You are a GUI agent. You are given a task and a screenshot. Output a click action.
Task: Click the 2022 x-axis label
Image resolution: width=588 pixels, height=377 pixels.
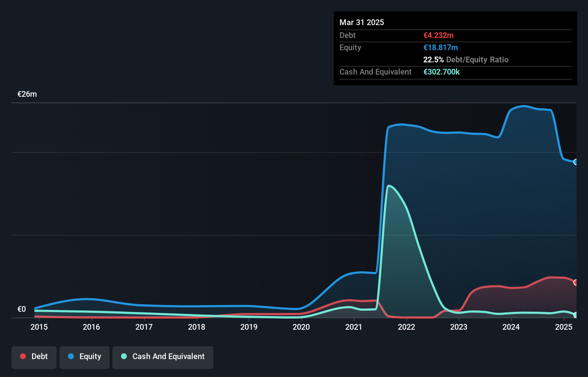click(406, 327)
